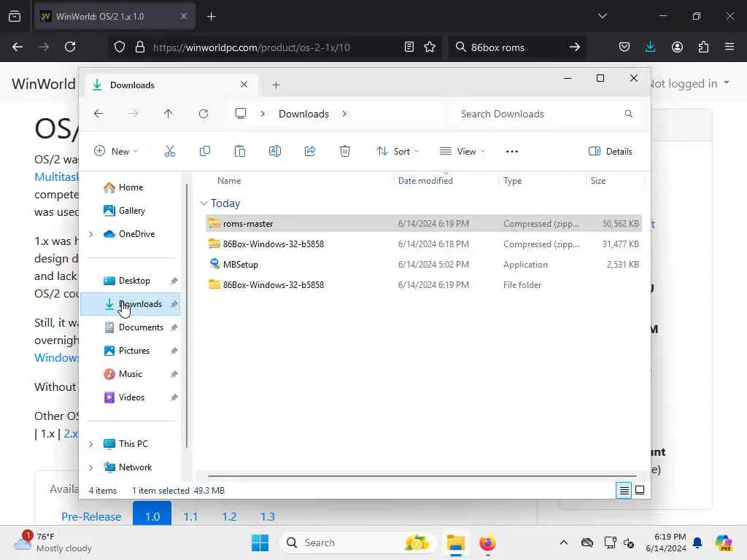Viewport: 747px width, 560px height.
Task: Open Documents in navigation pane
Action: 130,327
